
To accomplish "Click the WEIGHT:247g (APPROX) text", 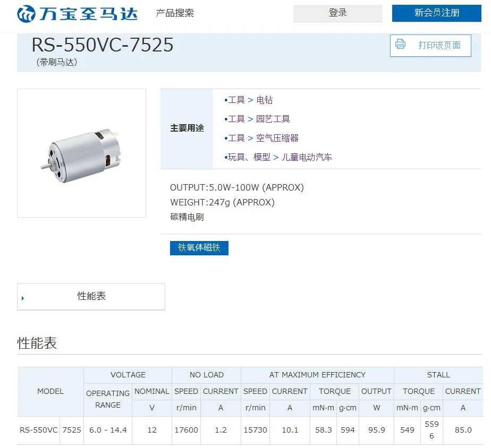I will tap(222, 202).
